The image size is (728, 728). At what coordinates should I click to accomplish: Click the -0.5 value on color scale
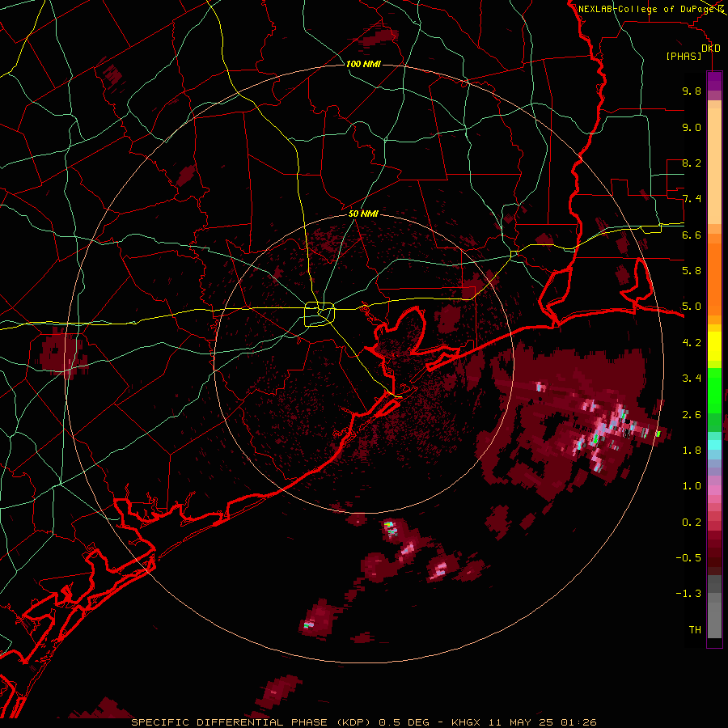[688, 558]
